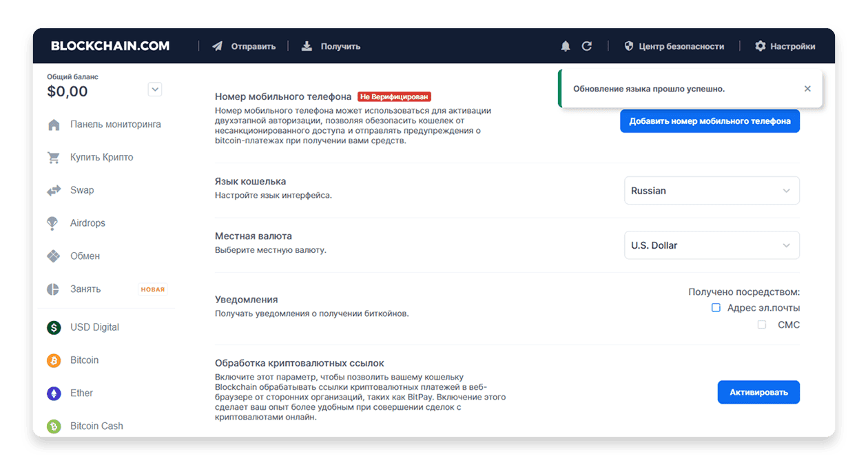Click the НОВАЯ badge beside Занять
The width and height of the screenshot is (868, 465).
tap(153, 289)
